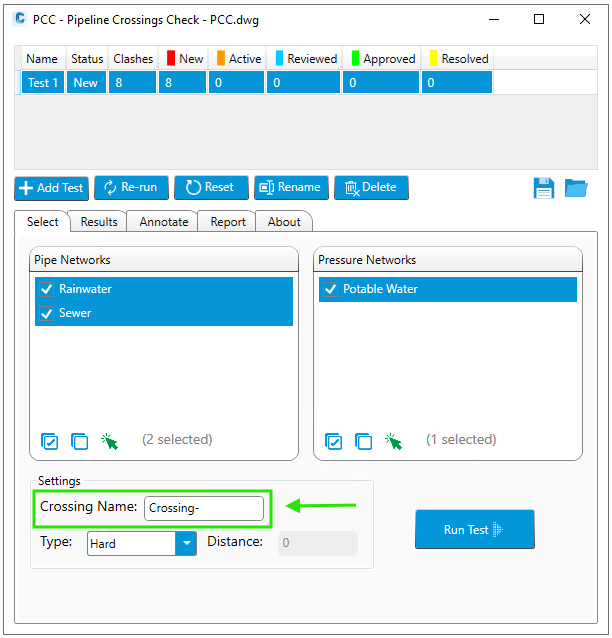Click the Clashes column header
The height and width of the screenshot is (638, 612).
pos(133,59)
